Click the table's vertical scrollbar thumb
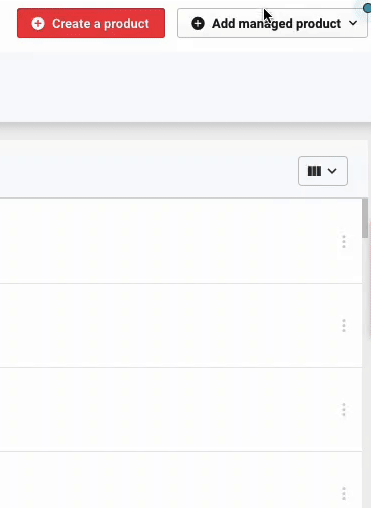This screenshot has height=508, width=371. click(x=365, y=218)
